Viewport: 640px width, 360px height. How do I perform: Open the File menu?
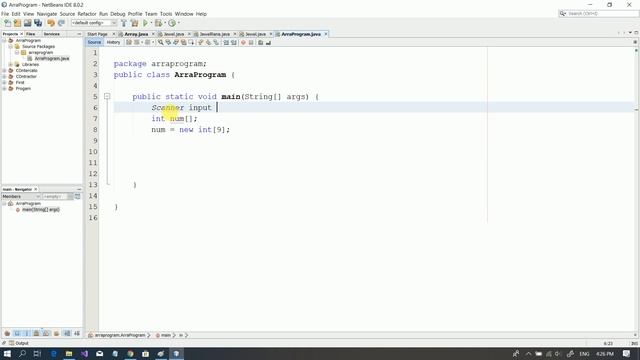(5, 14)
